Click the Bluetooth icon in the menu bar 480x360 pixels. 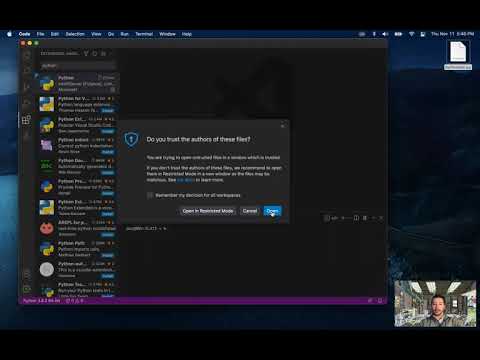(374, 34)
